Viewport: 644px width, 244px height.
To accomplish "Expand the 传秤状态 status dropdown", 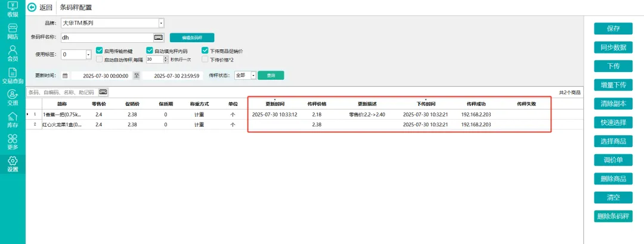I will coord(253,76).
